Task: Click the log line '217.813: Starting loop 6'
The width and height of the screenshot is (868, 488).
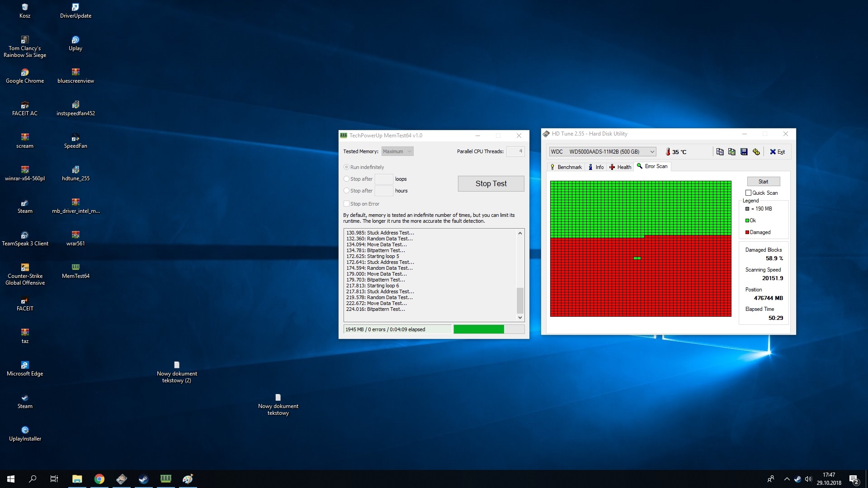Action: pos(373,286)
